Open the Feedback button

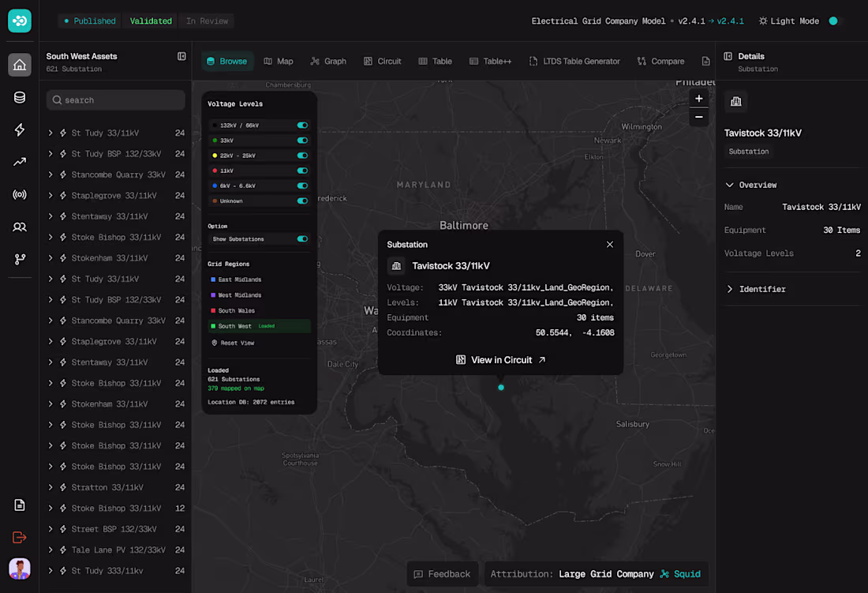point(443,574)
